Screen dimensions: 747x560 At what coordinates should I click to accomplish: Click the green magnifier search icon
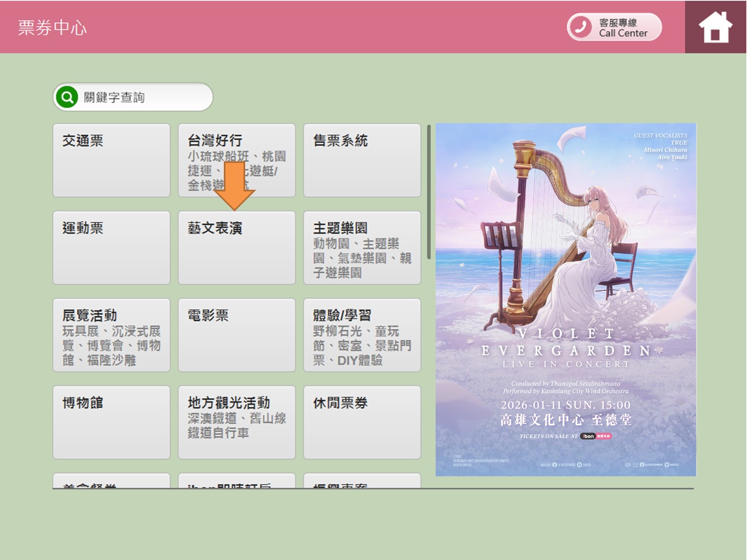pyautogui.click(x=67, y=97)
